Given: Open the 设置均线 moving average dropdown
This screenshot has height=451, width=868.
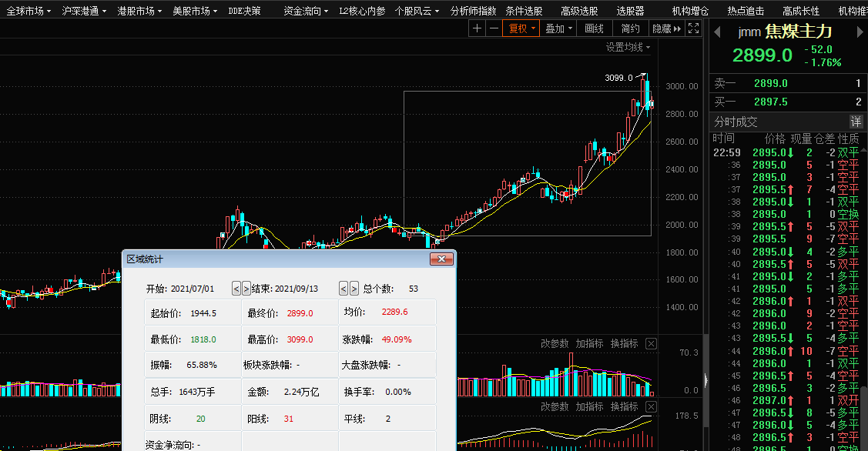Looking at the screenshot, I should pyautogui.click(x=627, y=47).
